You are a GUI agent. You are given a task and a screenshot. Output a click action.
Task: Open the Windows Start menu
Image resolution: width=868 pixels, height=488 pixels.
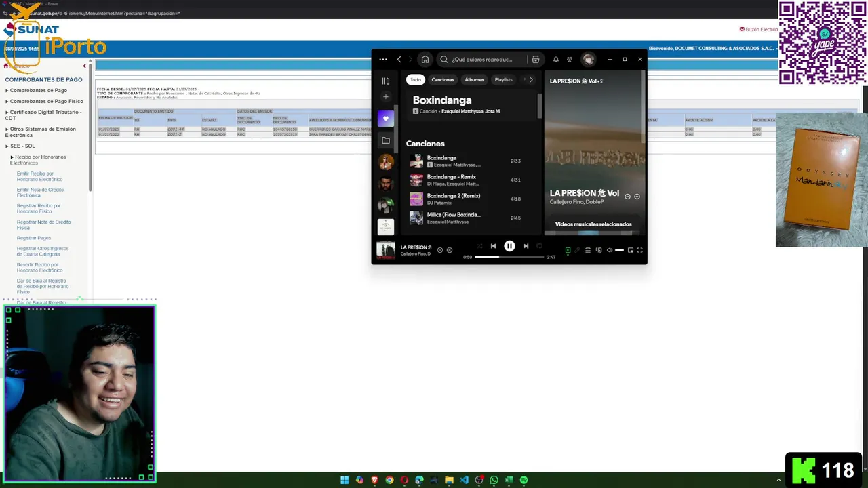tap(344, 480)
